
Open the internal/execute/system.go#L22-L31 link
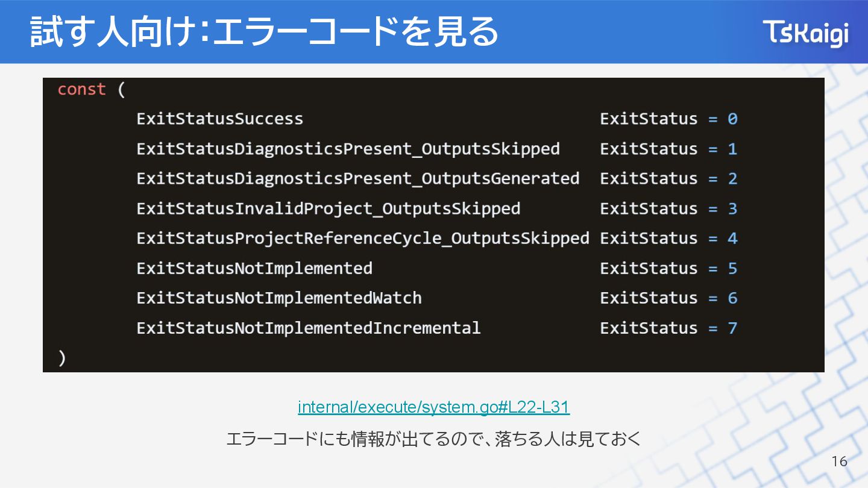(x=433, y=408)
